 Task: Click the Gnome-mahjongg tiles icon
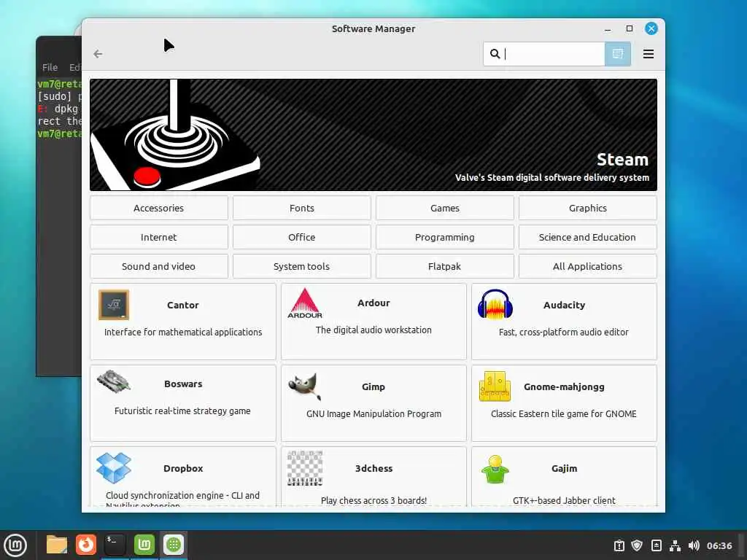(x=495, y=386)
